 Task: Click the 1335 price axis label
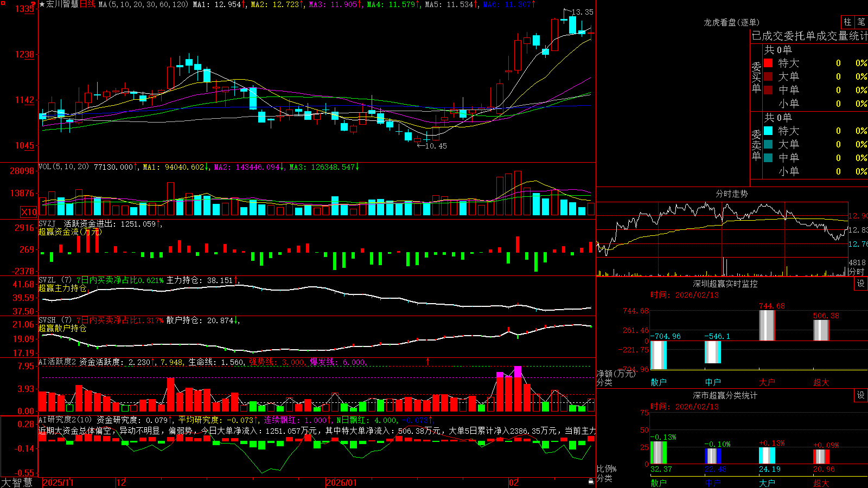(24, 9)
